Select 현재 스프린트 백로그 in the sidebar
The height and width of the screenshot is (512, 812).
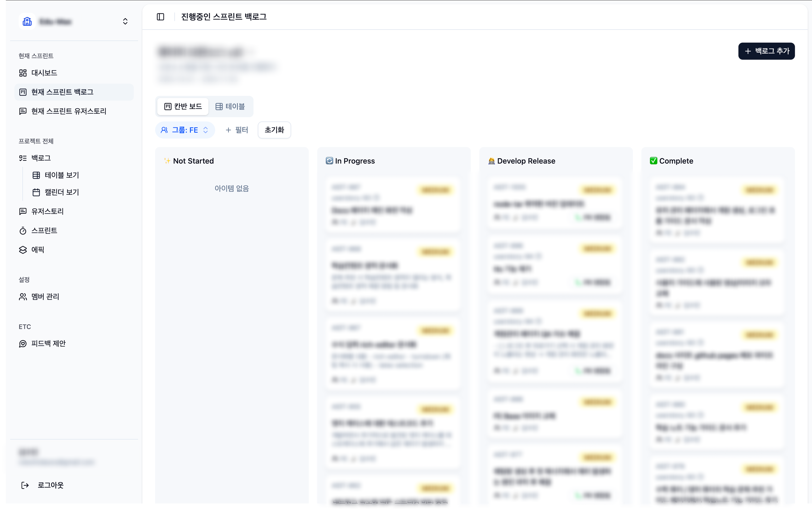click(62, 92)
